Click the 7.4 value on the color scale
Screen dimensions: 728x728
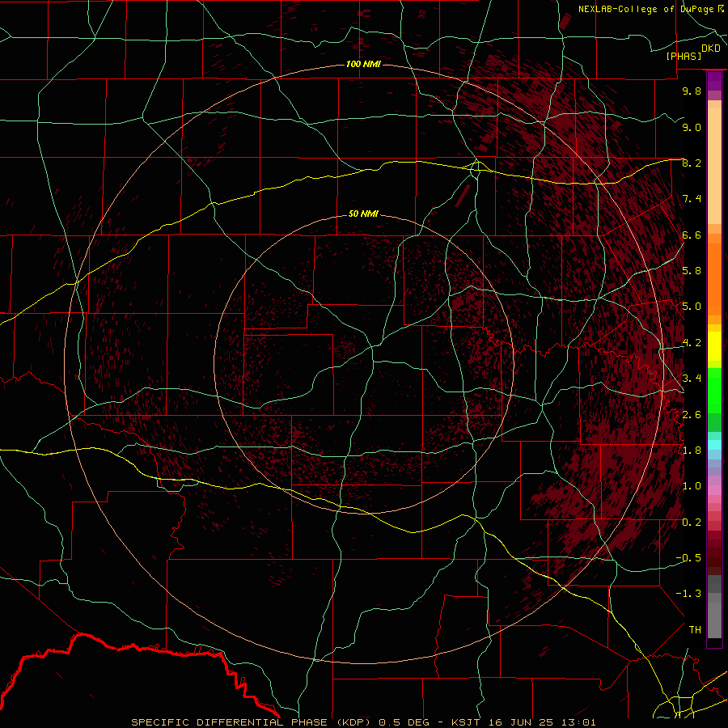pyautogui.click(x=692, y=199)
